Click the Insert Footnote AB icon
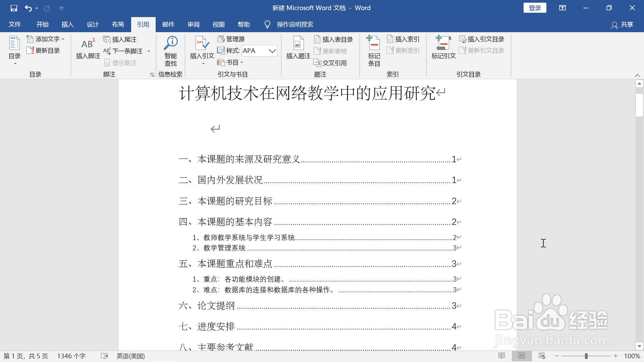 click(88, 44)
